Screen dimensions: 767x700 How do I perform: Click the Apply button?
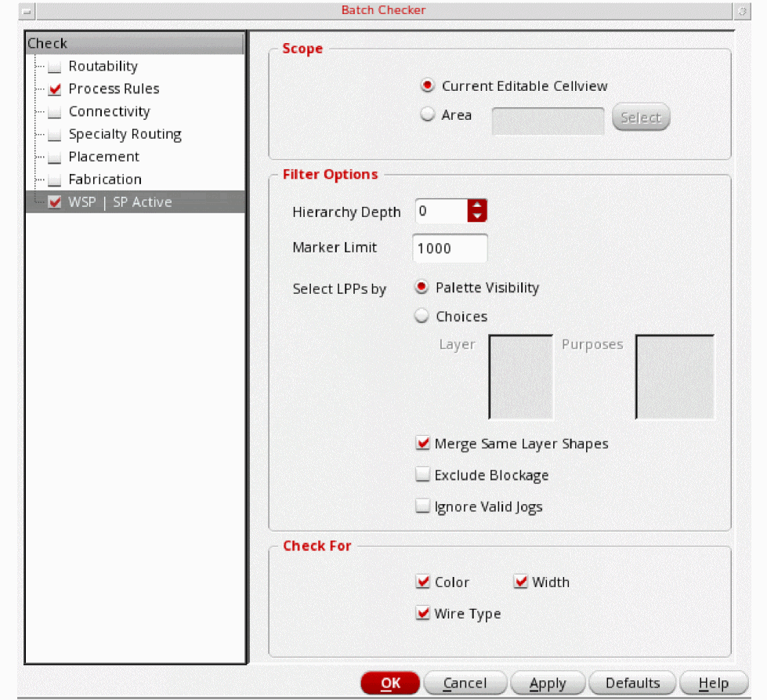548,684
